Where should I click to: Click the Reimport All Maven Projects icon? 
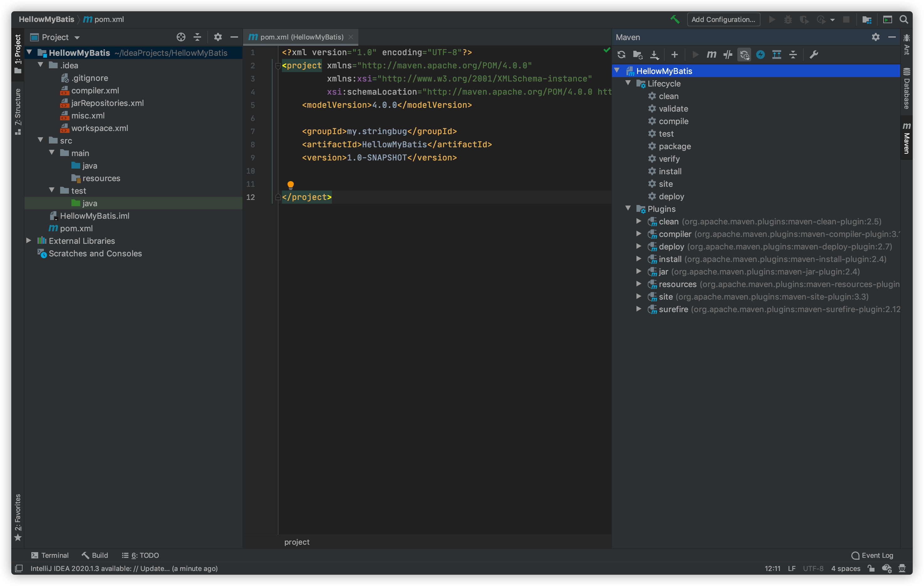(621, 55)
